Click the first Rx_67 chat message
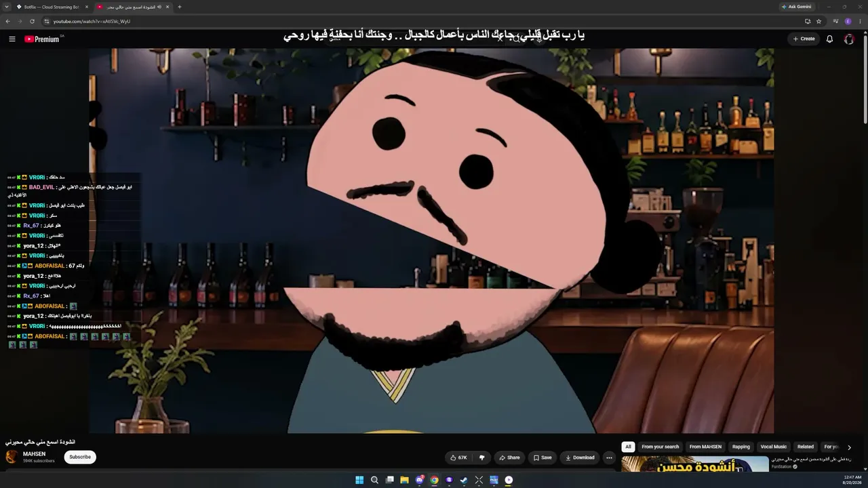This screenshot has height=488, width=868. 34,226
